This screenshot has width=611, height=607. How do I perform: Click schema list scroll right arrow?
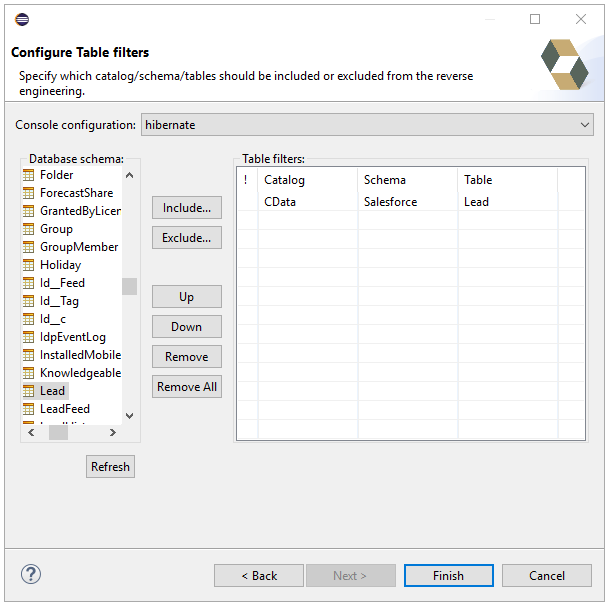pos(113,432)
